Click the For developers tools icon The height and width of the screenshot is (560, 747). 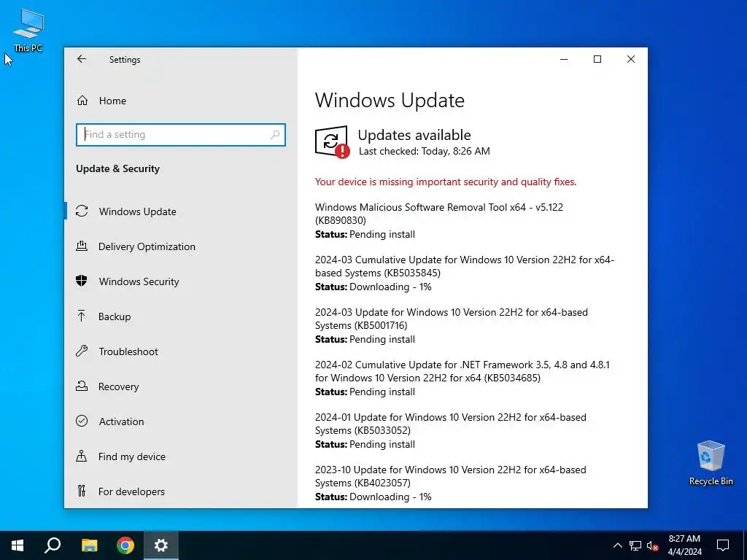(x=82, y=491)
